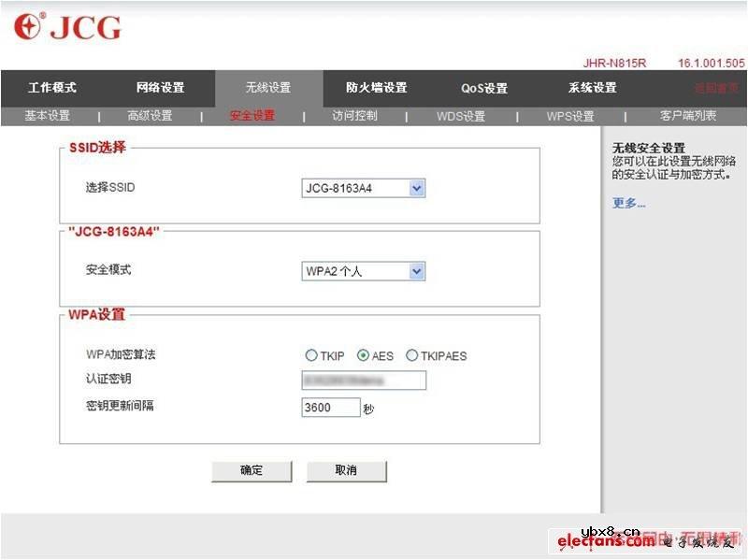Select the AES encryption option

tap(362, 355)
